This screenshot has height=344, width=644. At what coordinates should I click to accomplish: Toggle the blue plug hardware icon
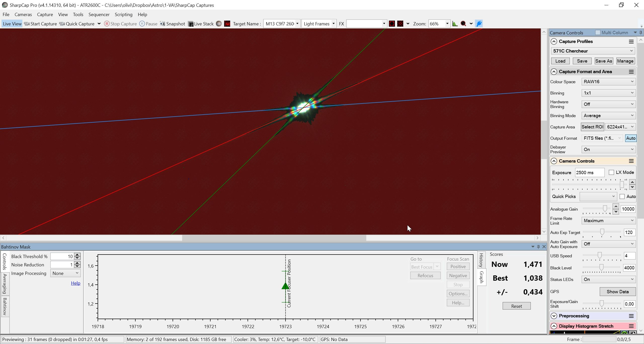point(479,24)
